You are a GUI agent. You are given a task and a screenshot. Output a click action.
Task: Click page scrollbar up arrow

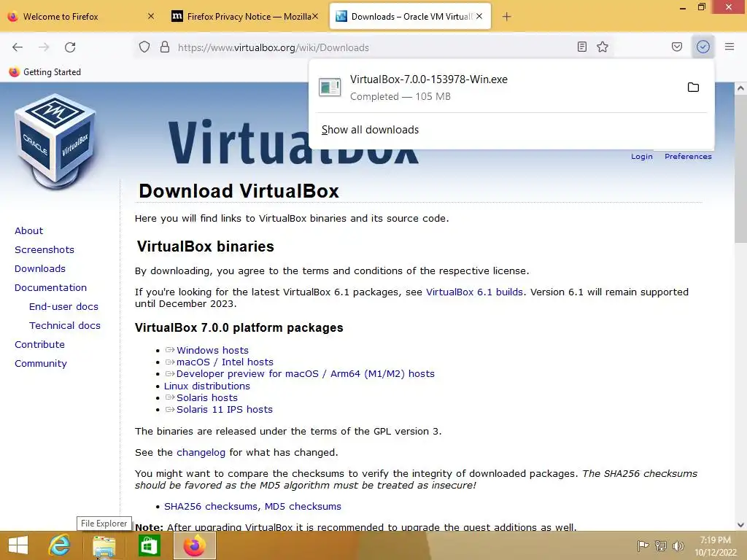coord(740,88)
